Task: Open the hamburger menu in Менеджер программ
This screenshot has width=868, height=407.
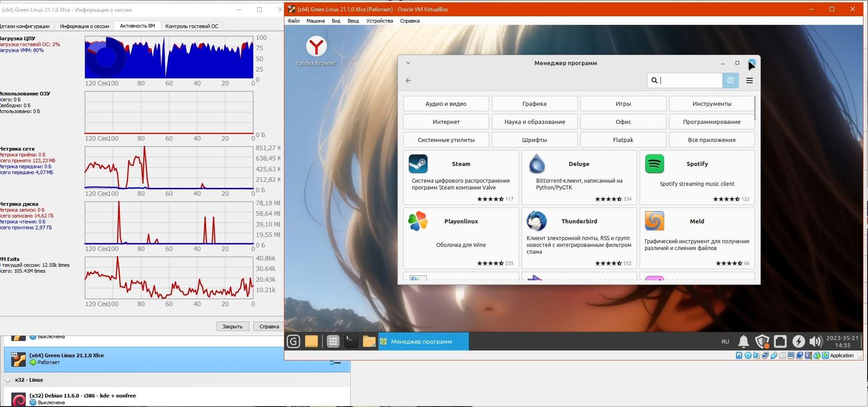Action: click(750, 80)
